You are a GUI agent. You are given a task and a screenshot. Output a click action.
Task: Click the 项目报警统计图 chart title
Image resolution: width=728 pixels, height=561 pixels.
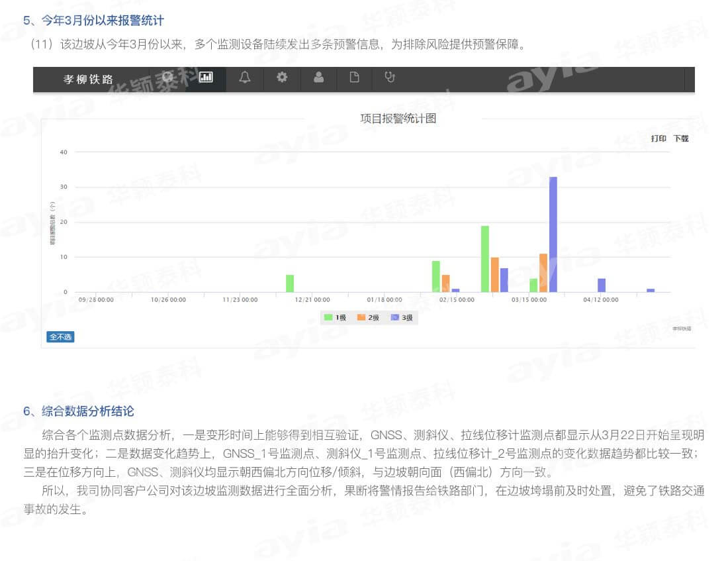click(398, 119)
